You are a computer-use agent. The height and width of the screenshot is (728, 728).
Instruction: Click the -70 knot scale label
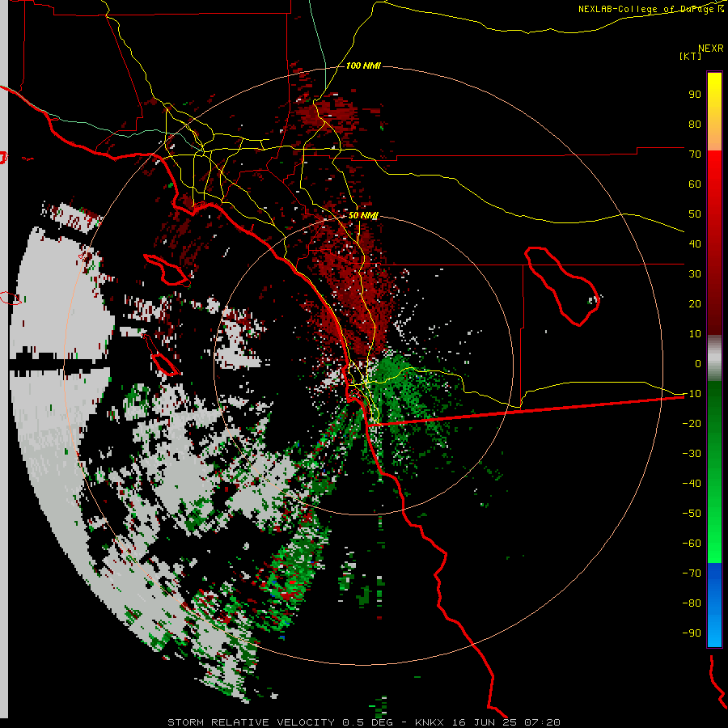692,574
